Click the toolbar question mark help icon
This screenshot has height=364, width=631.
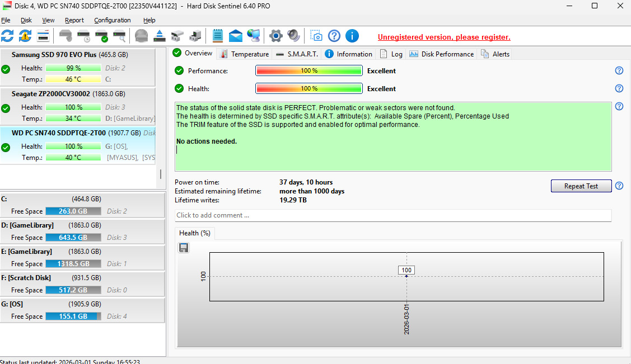[x=334, y=36]
